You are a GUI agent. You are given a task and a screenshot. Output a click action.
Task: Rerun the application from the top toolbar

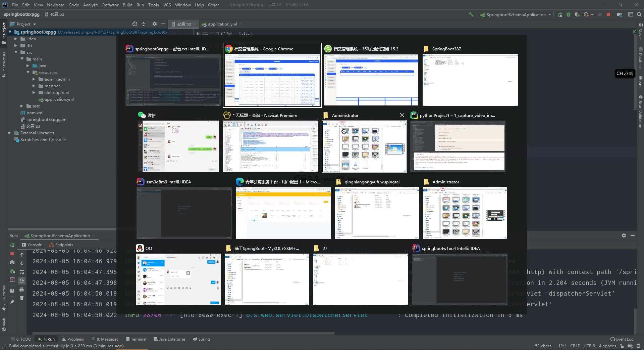coord(560,14)
